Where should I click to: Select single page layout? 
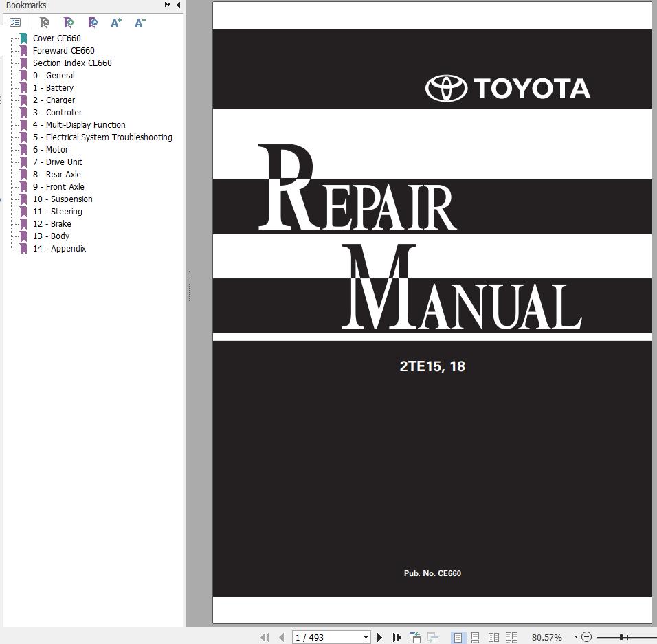(458, 637)
